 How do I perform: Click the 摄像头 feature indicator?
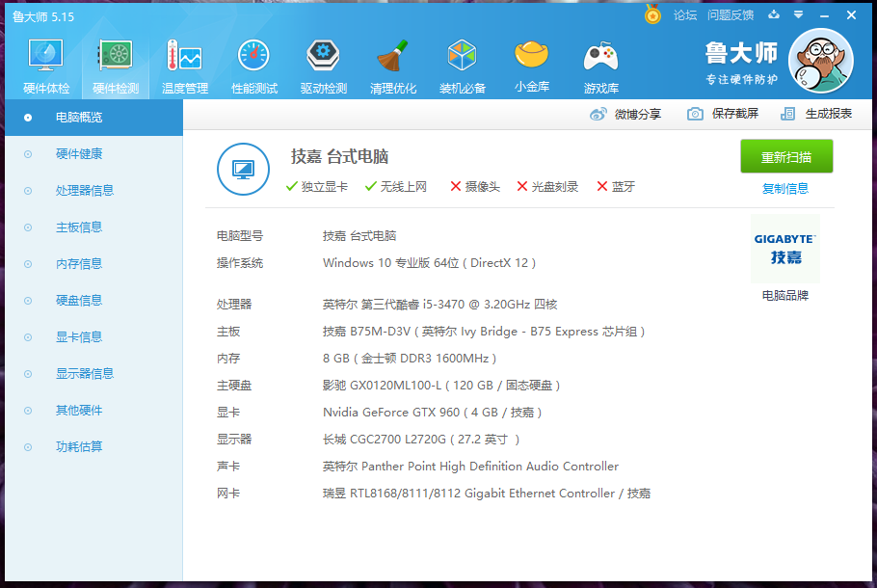pyautogui.click(x=475, y=187)
